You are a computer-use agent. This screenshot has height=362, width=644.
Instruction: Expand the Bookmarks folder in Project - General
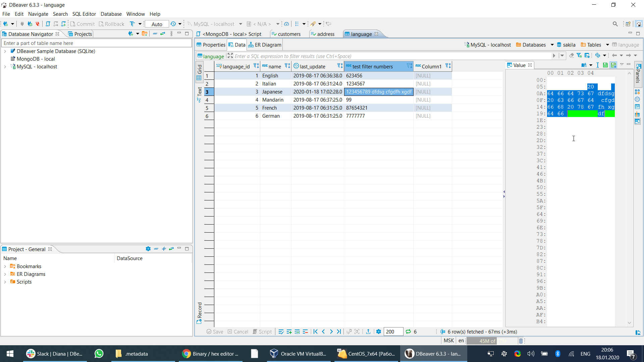(5, 266)
